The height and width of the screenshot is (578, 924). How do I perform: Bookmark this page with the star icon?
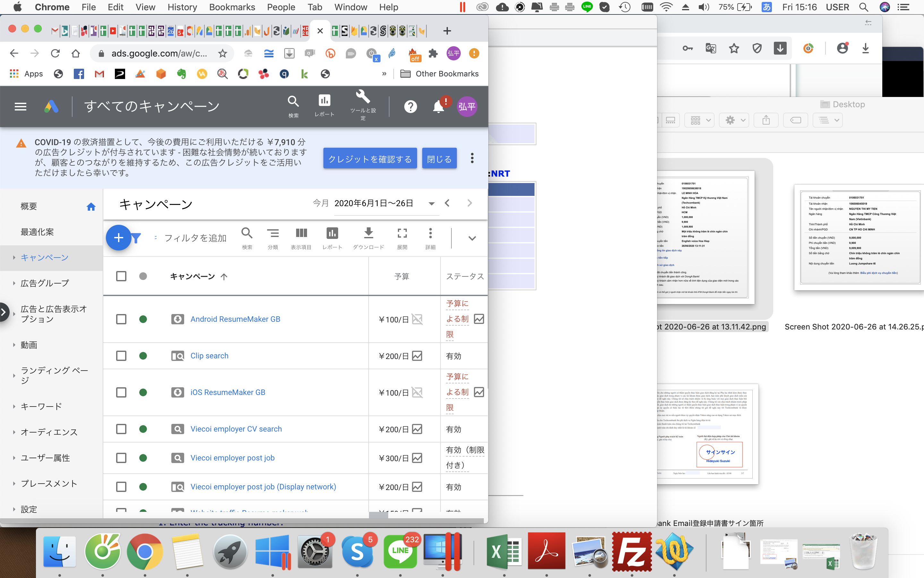(223, 53)
